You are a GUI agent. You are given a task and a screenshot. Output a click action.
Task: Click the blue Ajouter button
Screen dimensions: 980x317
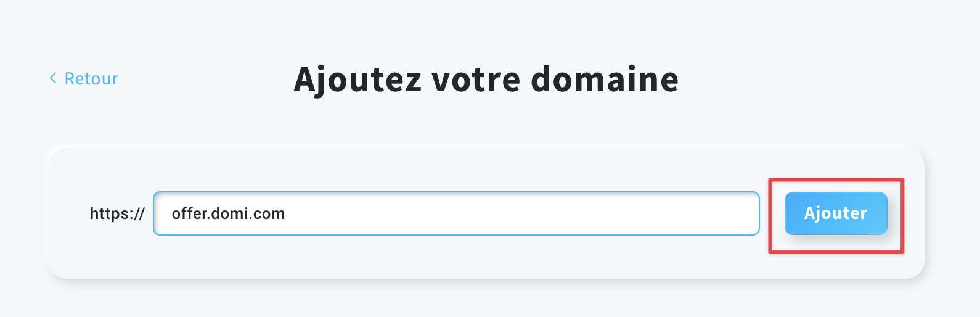point(836,213)
